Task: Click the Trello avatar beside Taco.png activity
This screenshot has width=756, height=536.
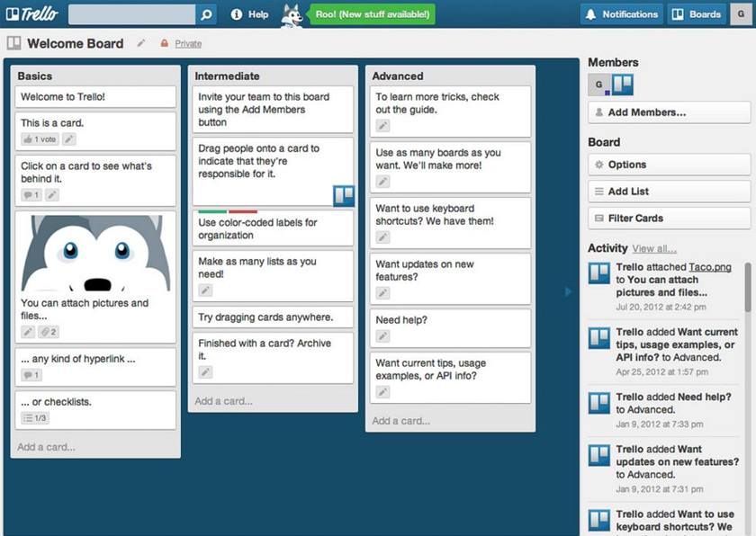Action: coord(599,272)
